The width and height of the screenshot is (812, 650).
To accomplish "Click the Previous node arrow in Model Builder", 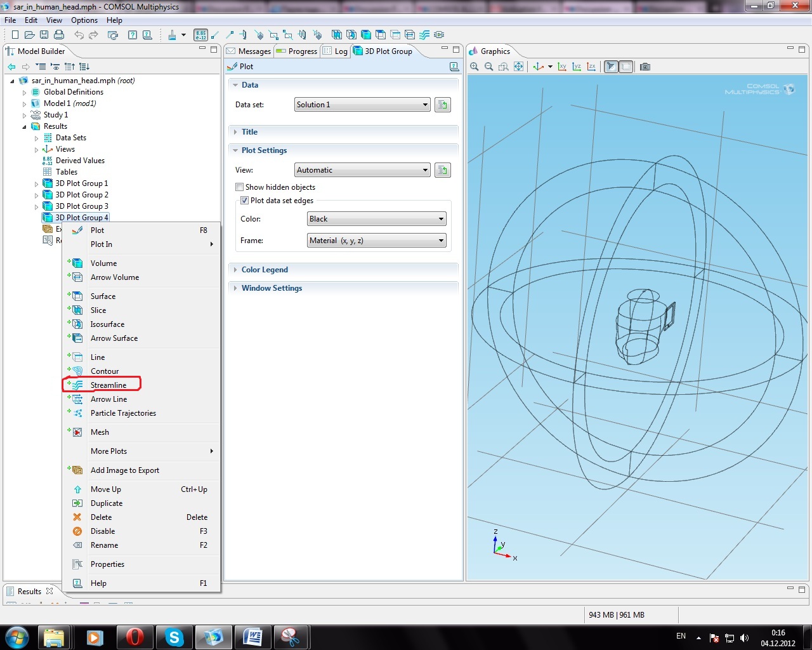I will point(11,67).
